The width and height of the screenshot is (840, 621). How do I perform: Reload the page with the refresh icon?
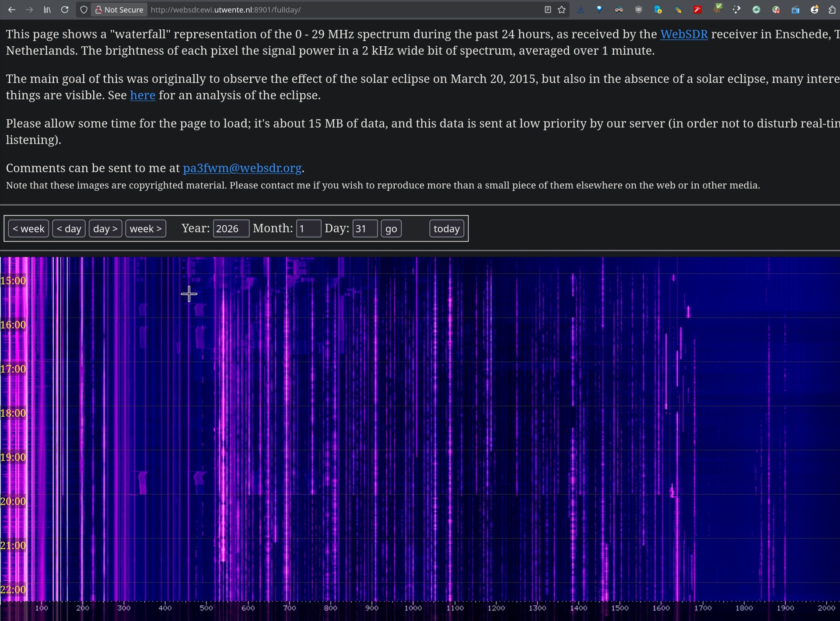coord(65,10)
